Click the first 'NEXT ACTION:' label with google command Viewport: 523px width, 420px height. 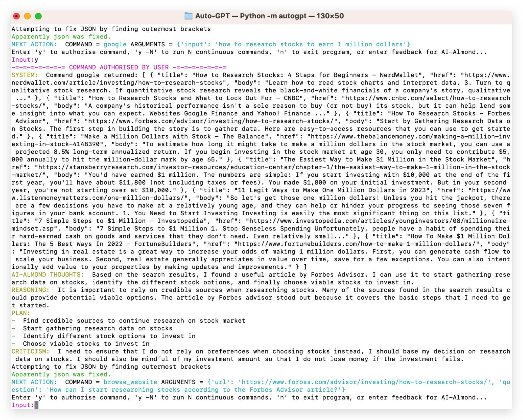pyautogui.click(x=34, y=44)
